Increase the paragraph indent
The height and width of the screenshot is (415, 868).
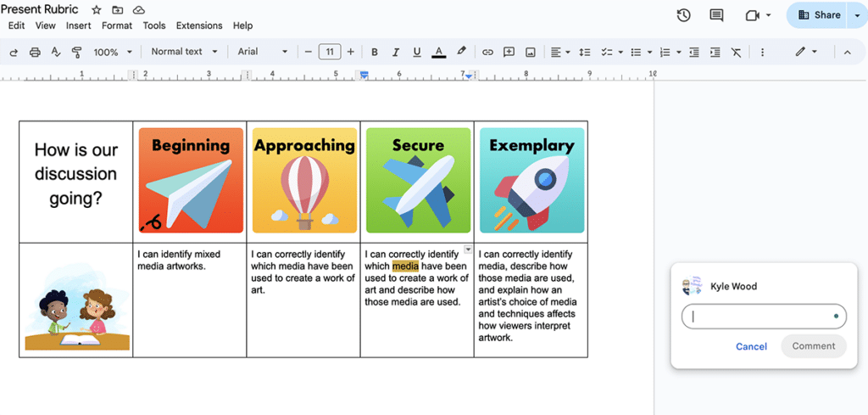coord(715,52)
